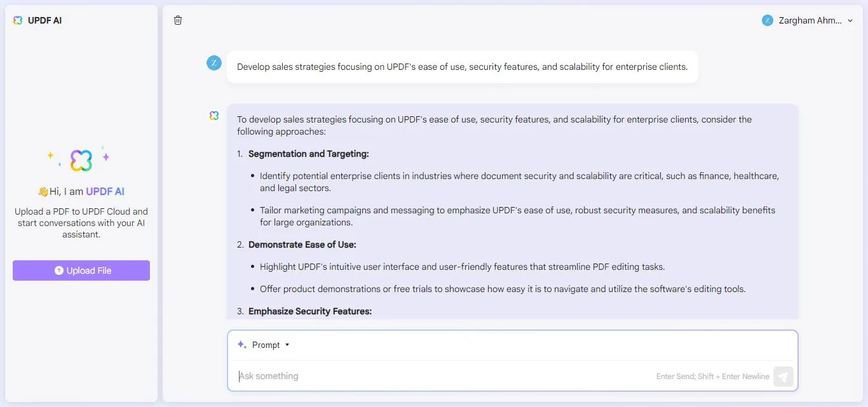Click the upload arrow icon inside Upload button
The width and height of the screenshot is (868, 407).
click(59, 270)
